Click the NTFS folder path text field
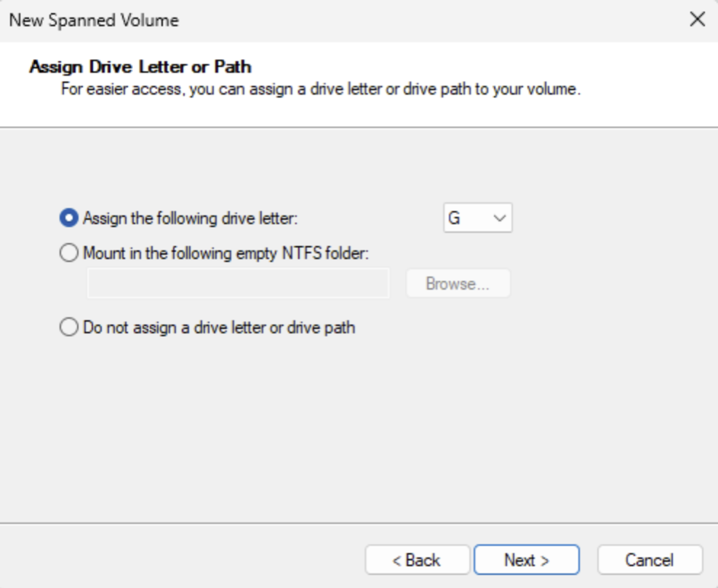 click(x=238, y=284)
